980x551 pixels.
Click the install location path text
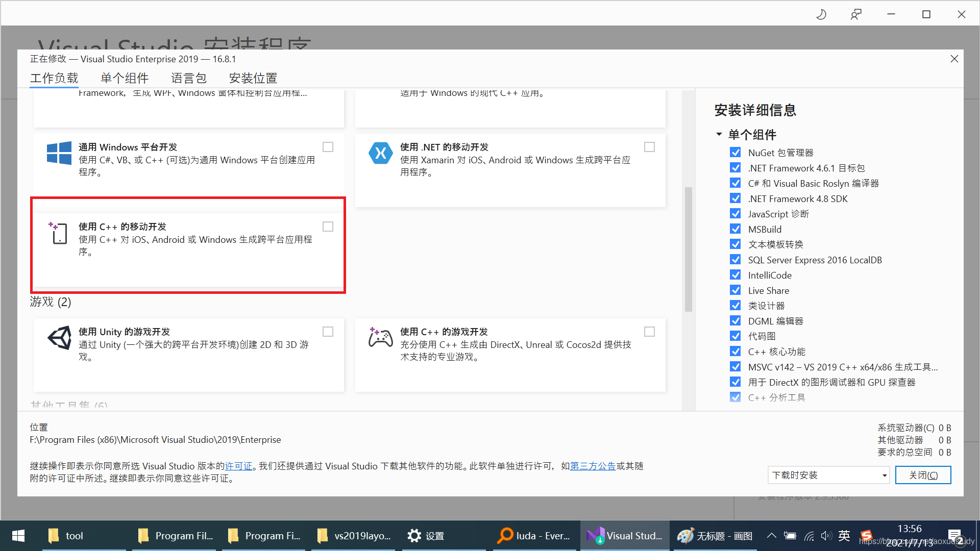pos(155,440)
